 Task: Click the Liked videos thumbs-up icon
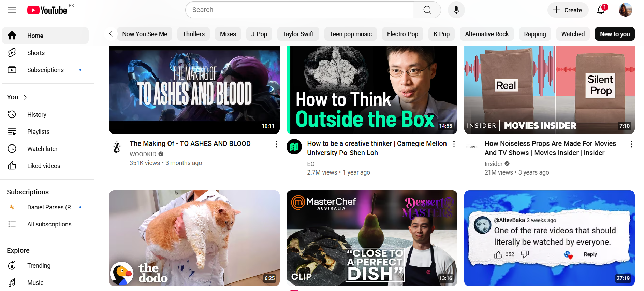coord(12,166)
